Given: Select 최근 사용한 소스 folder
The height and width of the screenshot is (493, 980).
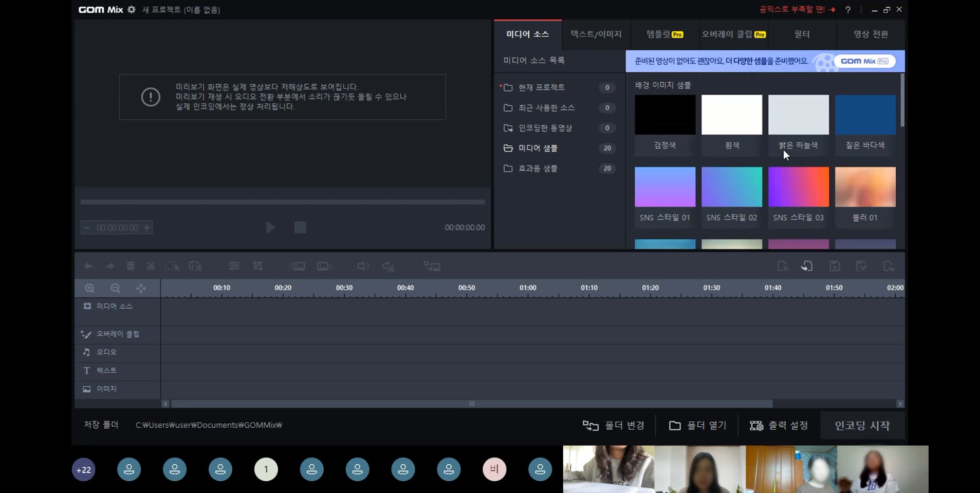Looking at the screenshot, I should (x=559, y=108).
